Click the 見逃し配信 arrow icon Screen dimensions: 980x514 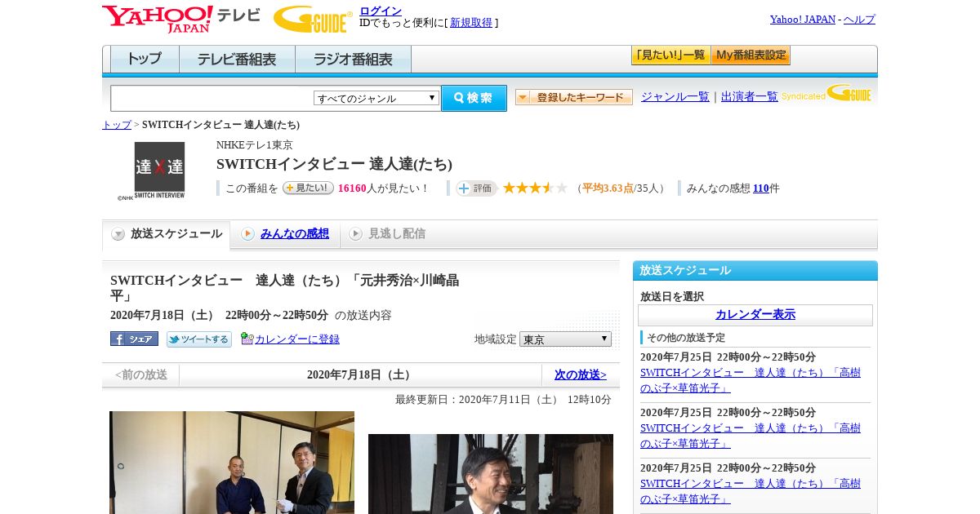click(355, 234)
